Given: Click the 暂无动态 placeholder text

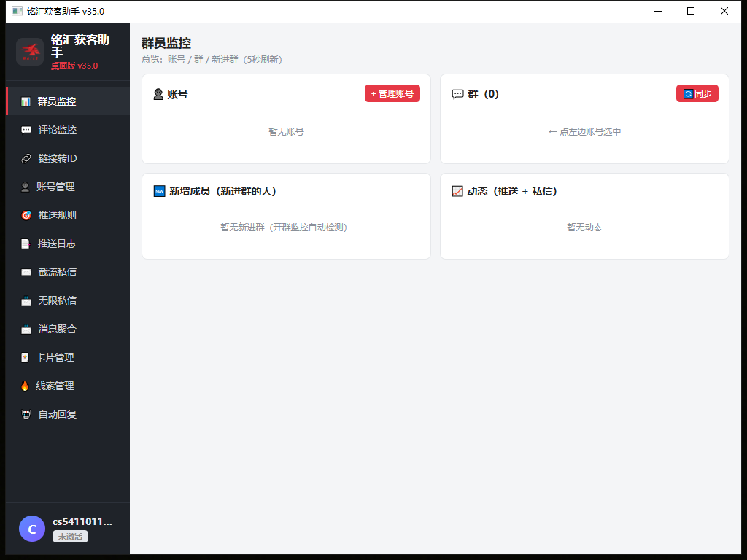Looking at the screenshot, I should [x=584, y=227].
